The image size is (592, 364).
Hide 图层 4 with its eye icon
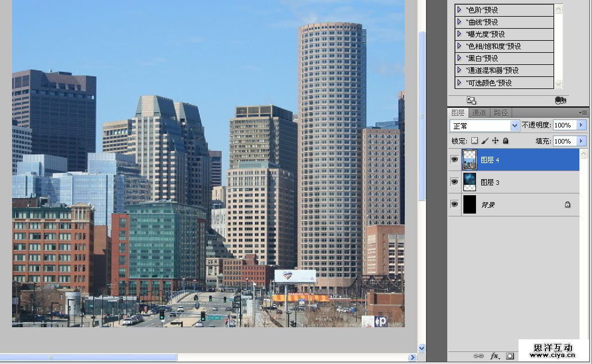click(x=455, y=160)
